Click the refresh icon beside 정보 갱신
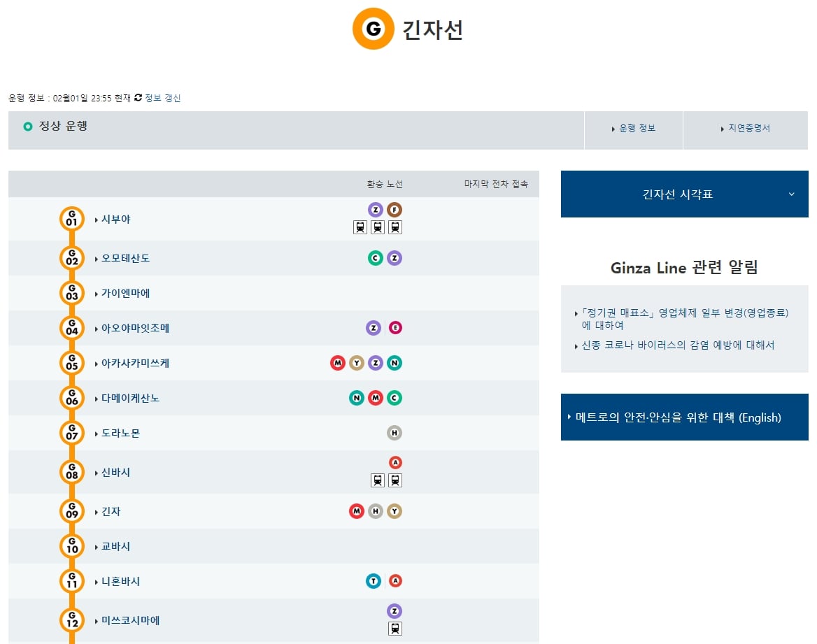Viewport: 817px width, 644px height. pyautogui.click(x=138, y=97)
